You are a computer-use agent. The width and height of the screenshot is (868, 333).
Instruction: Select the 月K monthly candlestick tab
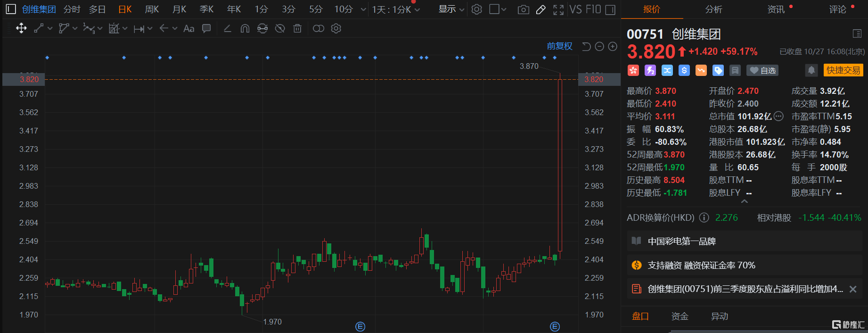[x=180, y=9]
